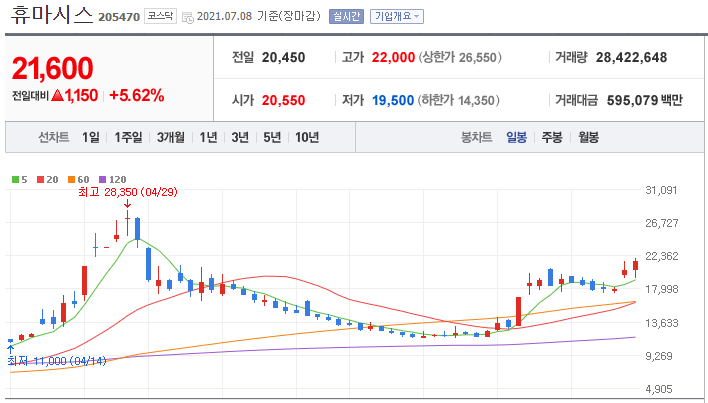Click the green 5-day moving average swatch
This screenshot has height=403, width=708.
click(x=15, y=180)
